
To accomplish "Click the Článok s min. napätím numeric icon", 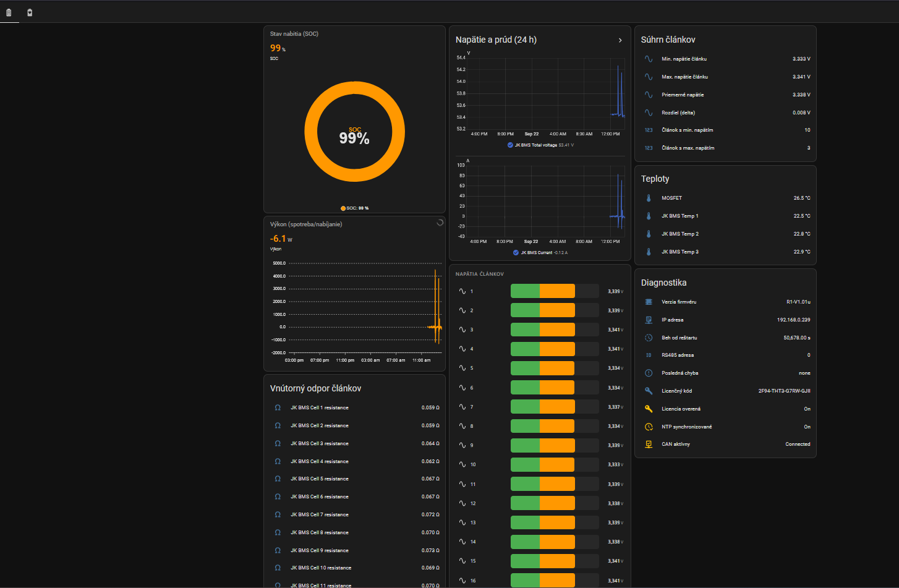I will pyautogui.click(x=649, y=130).
